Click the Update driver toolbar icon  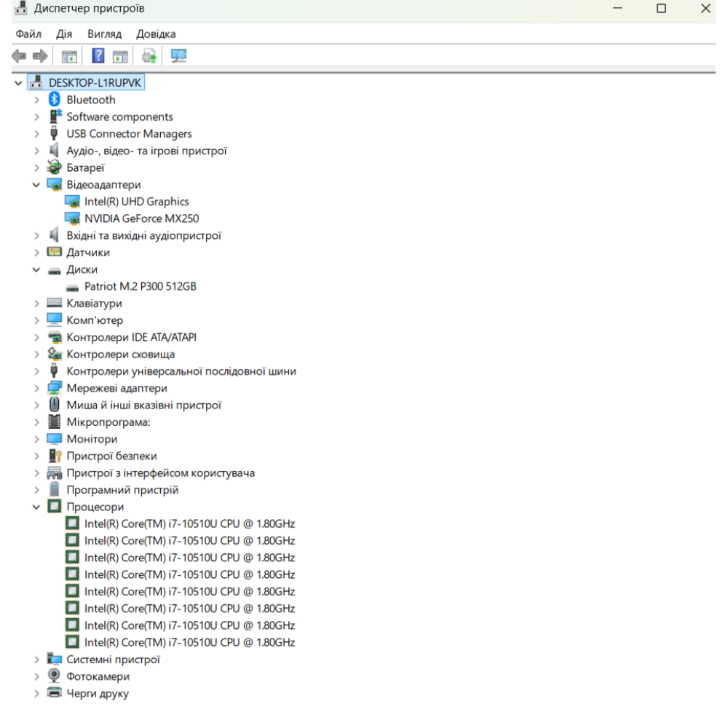tap(150, 56)
